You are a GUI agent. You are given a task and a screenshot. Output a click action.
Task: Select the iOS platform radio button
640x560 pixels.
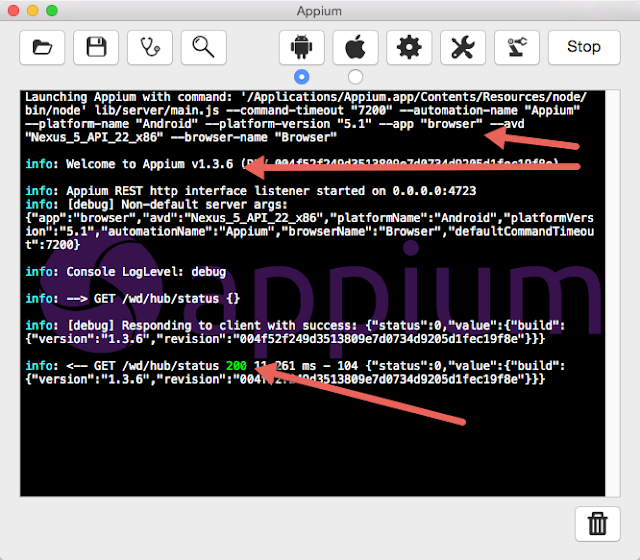coord(355,77)
